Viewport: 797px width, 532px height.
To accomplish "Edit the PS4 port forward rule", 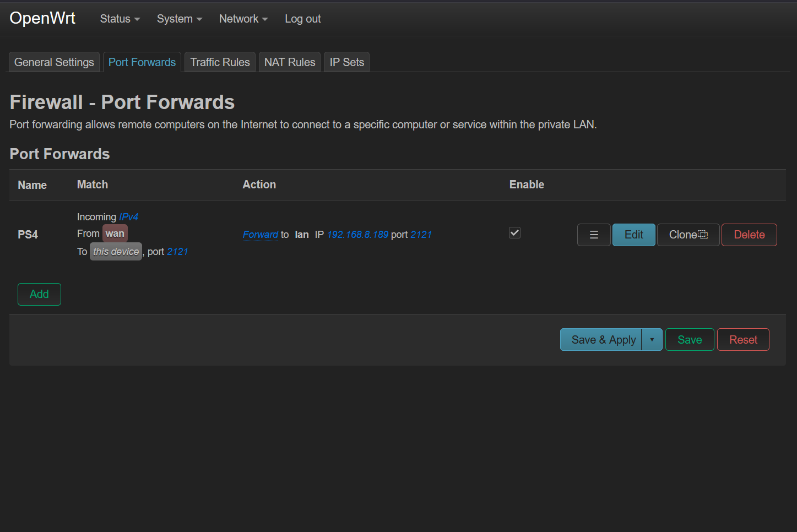I will [x=634, y=235].
